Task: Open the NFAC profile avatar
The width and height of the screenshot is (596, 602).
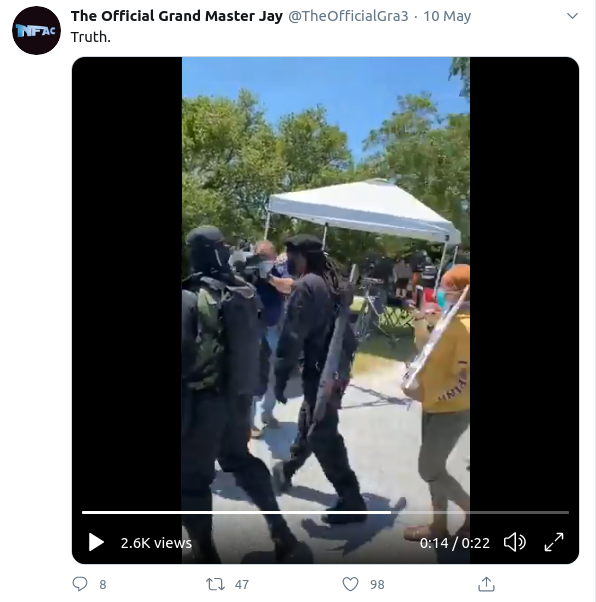Action: click(36, 30)
